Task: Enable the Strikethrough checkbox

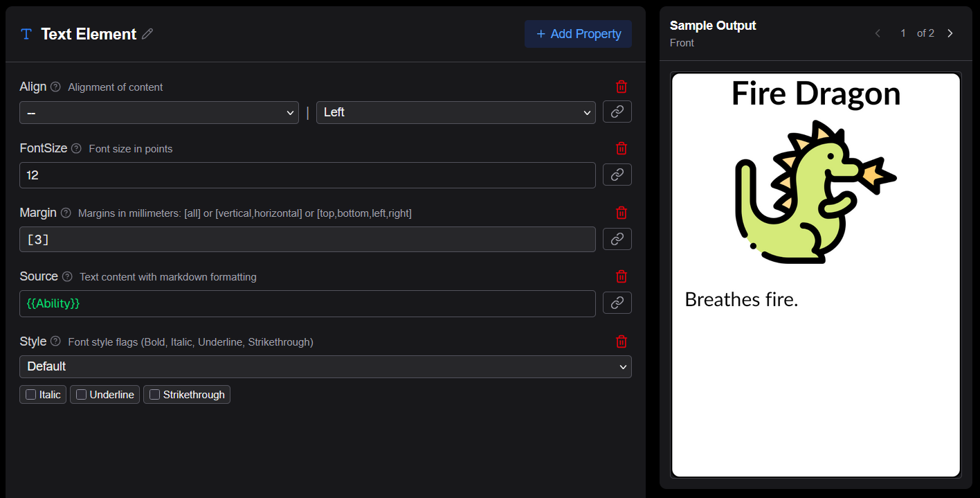Action: pyautogui.click(x=155, y=395)
